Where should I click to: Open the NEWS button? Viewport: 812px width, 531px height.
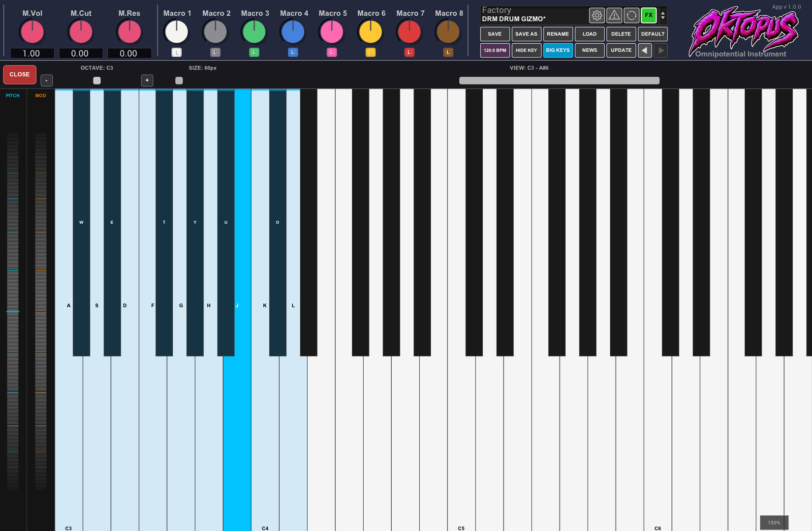(590, 50)
